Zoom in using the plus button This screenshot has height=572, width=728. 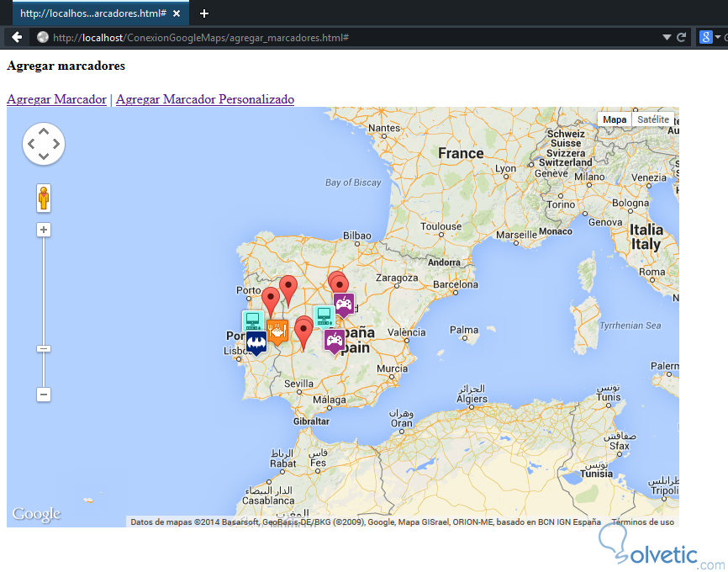tap(43, 229)
